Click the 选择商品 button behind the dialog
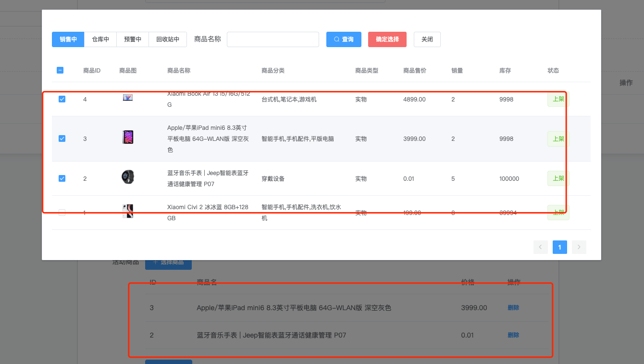Screen dimensions: 644x364 [168, 263]
